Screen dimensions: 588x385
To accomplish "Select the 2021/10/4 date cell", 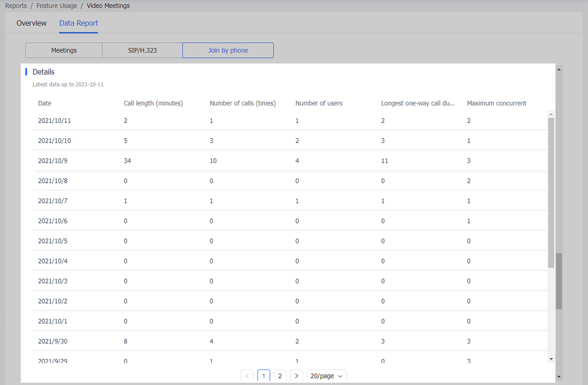I will 52,261.
